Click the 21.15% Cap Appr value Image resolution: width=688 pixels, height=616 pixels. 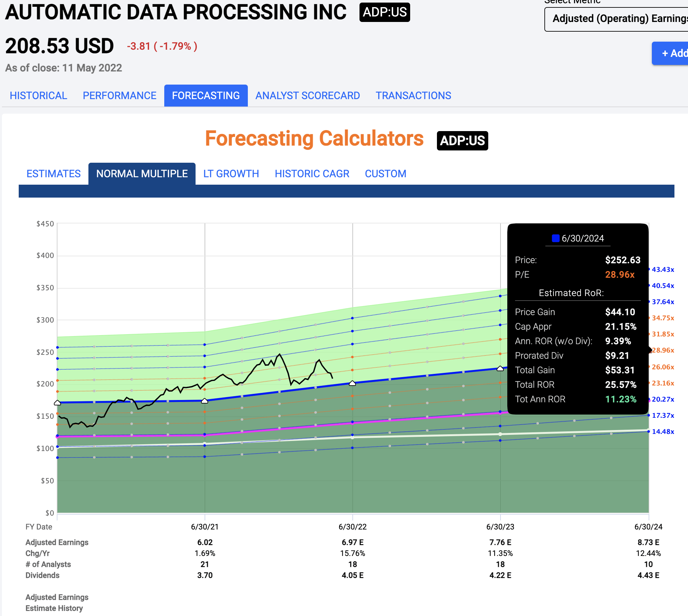(x=621, y=327)
